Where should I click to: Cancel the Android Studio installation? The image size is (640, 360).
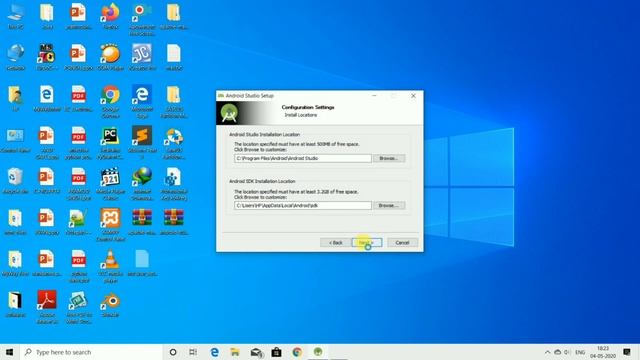pos(402,242)
